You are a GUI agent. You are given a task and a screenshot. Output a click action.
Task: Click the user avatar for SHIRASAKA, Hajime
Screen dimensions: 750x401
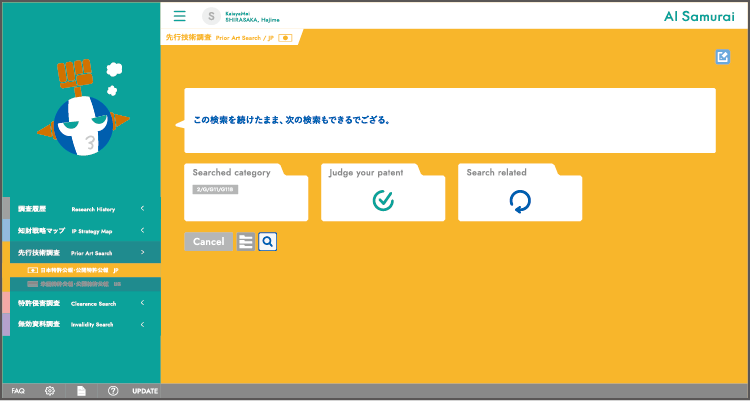211,16
